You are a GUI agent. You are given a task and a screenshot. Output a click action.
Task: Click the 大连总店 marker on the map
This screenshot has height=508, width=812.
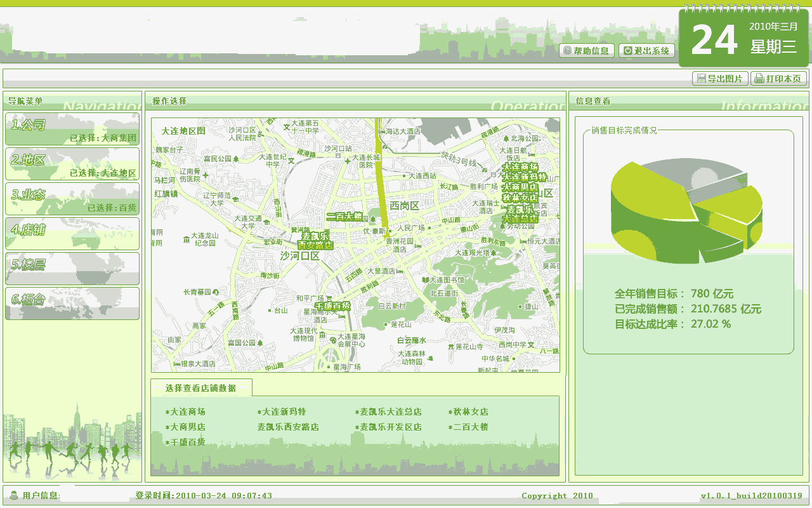click(520, 219)
